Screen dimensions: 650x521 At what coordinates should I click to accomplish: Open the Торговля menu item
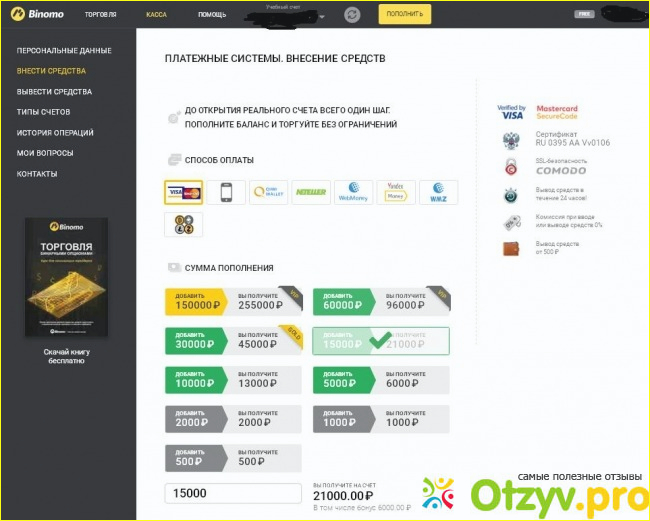click(x=100, y=15)
